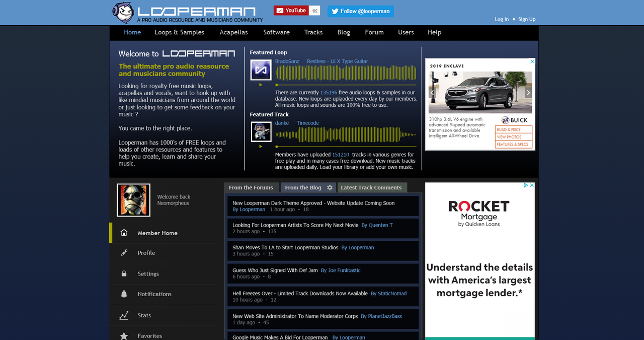Click the Favorites star icon
644x340 pixels.
pyautogui.click(x=124, y=335)
